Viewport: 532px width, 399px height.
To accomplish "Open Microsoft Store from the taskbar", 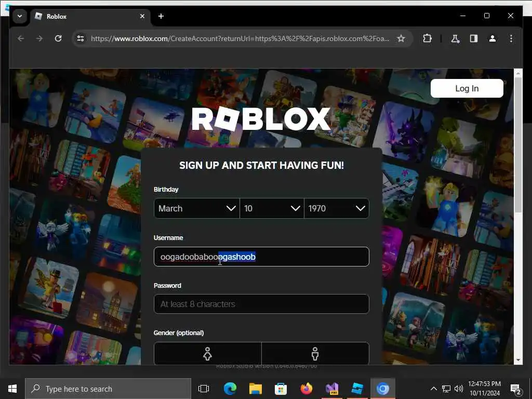I will click(281, 389).
